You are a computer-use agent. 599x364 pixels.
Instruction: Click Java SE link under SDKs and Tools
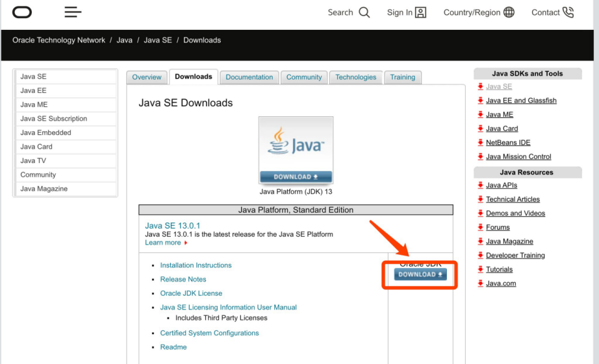(499, 86)
